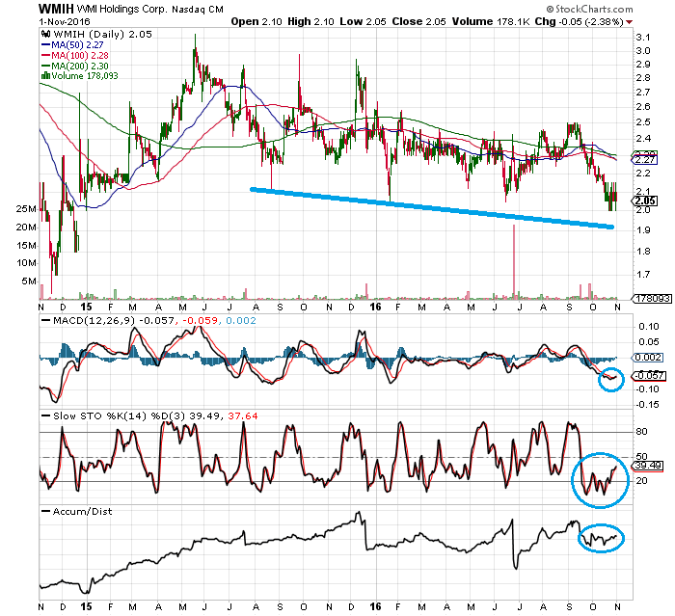Click the 5M volume axis label

click(29, 281)
